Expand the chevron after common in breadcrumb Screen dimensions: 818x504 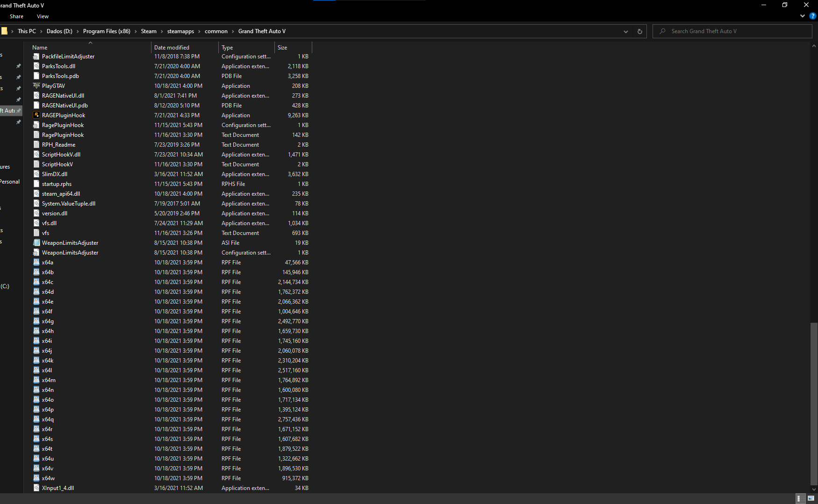pos(233,31)
